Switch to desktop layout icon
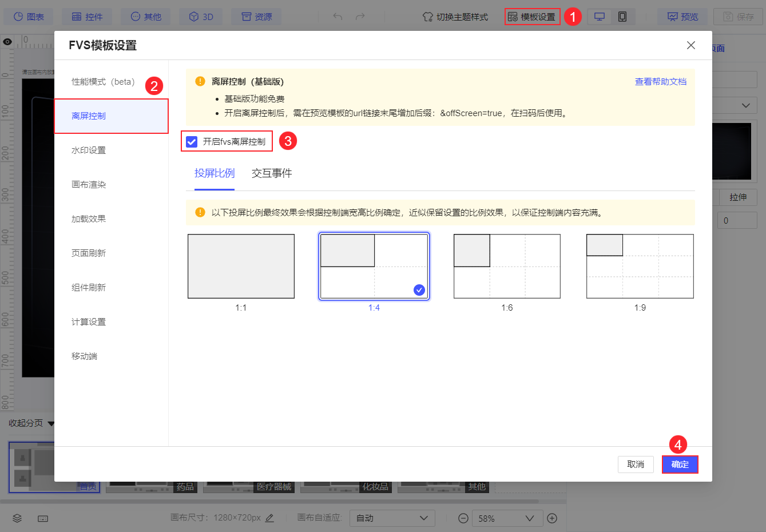 (x=600, y=17)
